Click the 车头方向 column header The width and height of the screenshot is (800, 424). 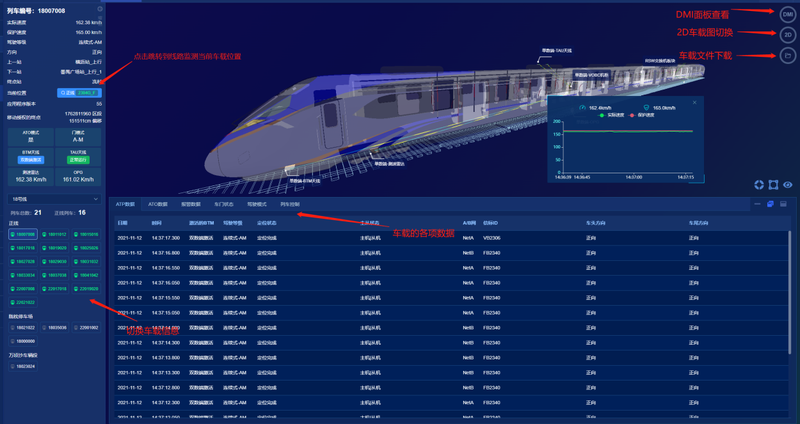[x=595, y=223]
